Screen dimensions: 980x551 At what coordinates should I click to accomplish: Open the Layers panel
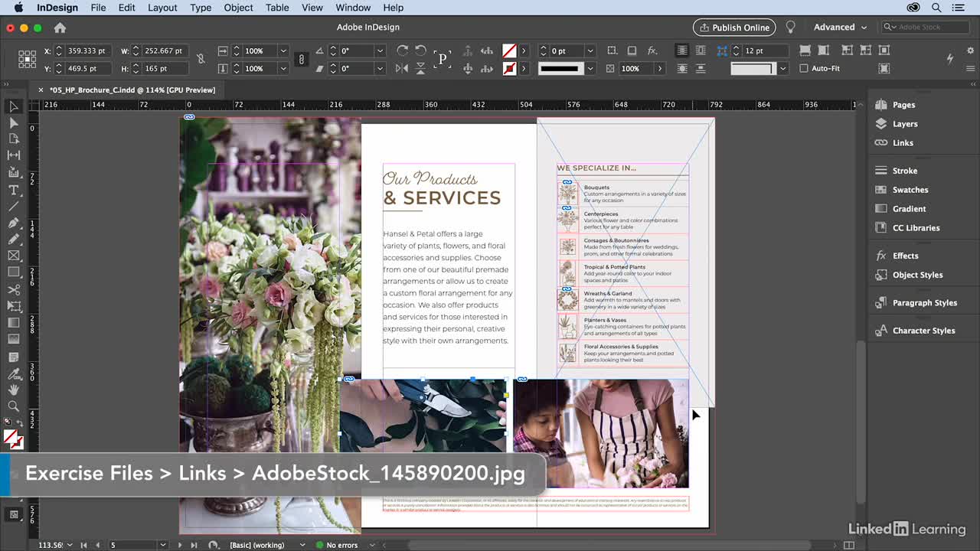pos(904,124)
